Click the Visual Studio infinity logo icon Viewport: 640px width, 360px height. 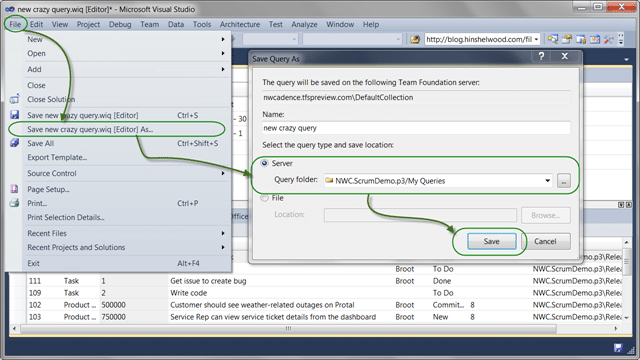[10, 9]
